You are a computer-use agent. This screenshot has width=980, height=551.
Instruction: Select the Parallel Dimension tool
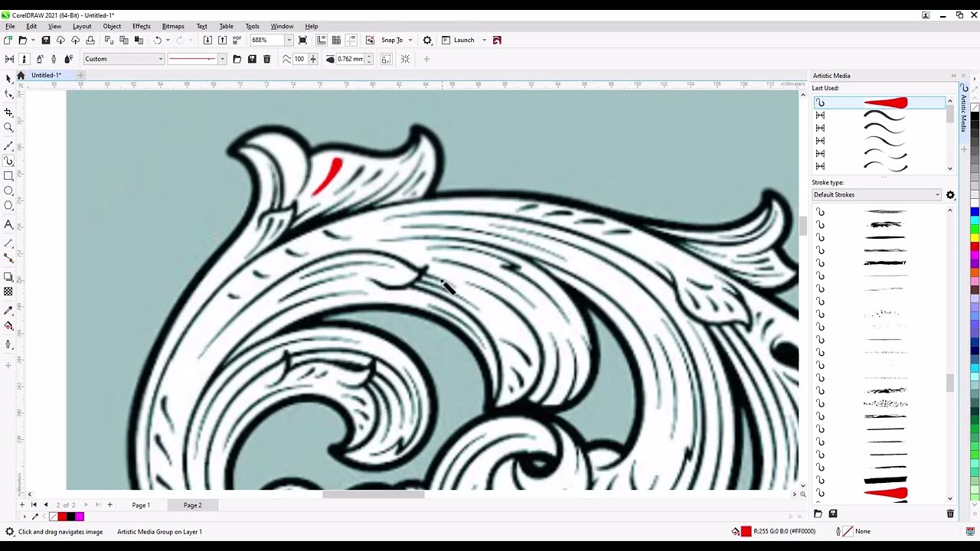tap(8, 243)
